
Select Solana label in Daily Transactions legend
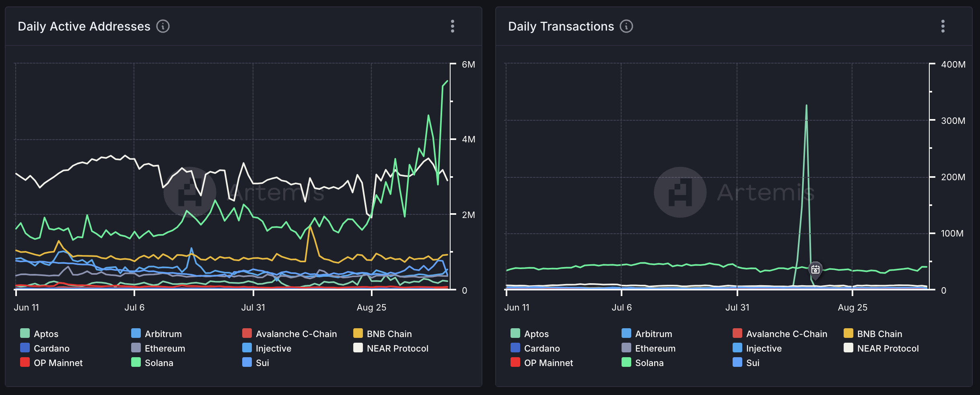(649, 363)
